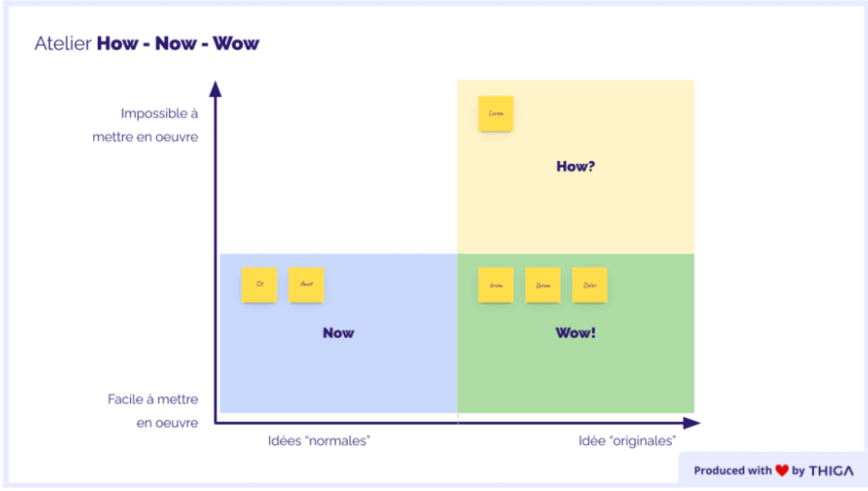Select the "Dolor" sticky note
The height and width of the screenshot is (491, 868).
pos(590,285)
